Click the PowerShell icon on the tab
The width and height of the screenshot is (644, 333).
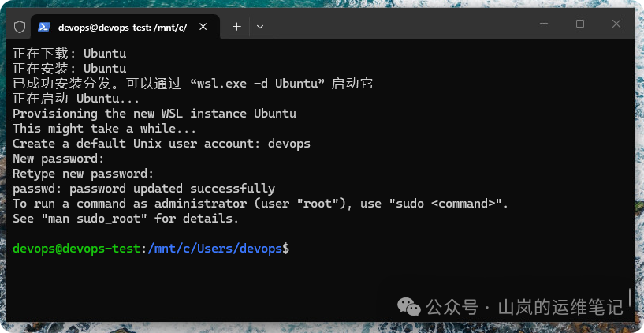pyautogui.click(x=44, y=27)
